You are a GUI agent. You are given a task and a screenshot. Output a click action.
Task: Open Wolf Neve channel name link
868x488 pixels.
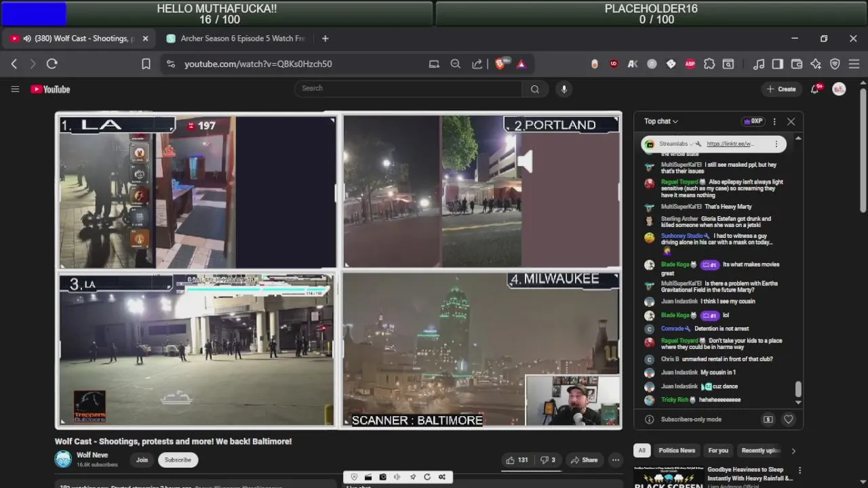pos(92,455)
